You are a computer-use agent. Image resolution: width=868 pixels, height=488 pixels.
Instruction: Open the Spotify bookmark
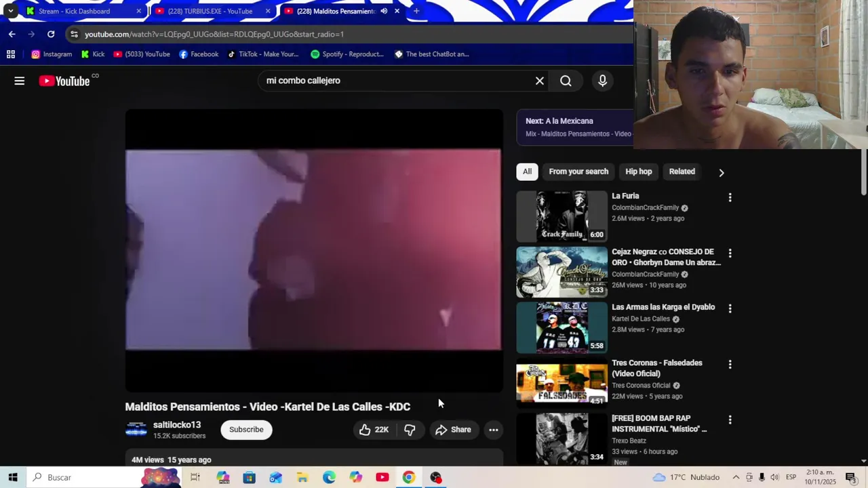347,54
